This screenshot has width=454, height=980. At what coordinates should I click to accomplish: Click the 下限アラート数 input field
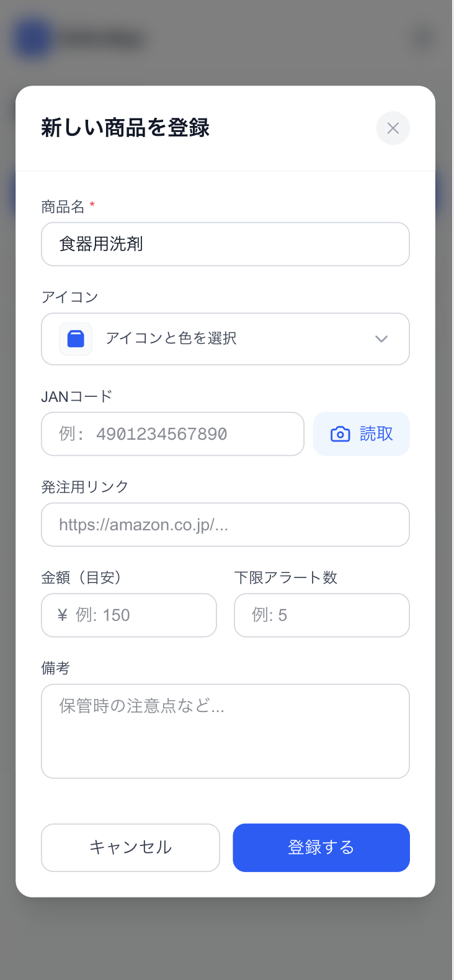(x=322, y=615)
